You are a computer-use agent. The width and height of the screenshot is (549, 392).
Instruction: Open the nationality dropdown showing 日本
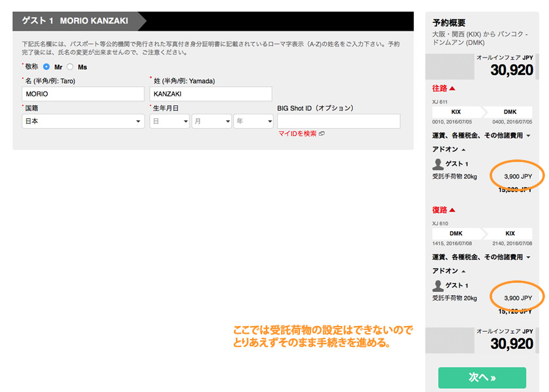(83, 121)
